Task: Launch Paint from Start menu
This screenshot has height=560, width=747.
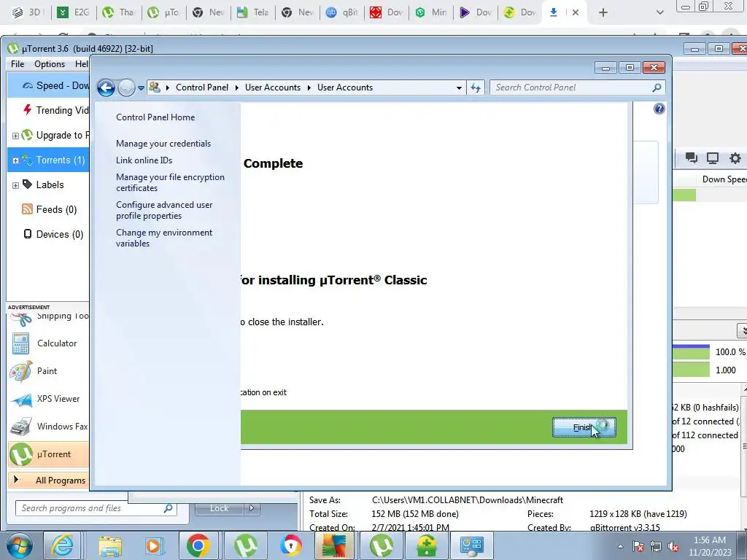Action: pos(49,371)
